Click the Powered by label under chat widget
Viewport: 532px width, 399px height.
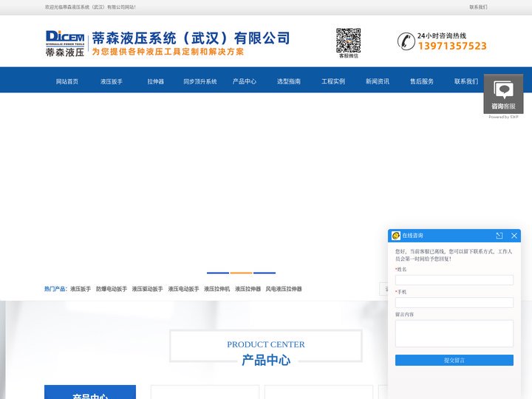pyautogui.click(x=503, y=117)
